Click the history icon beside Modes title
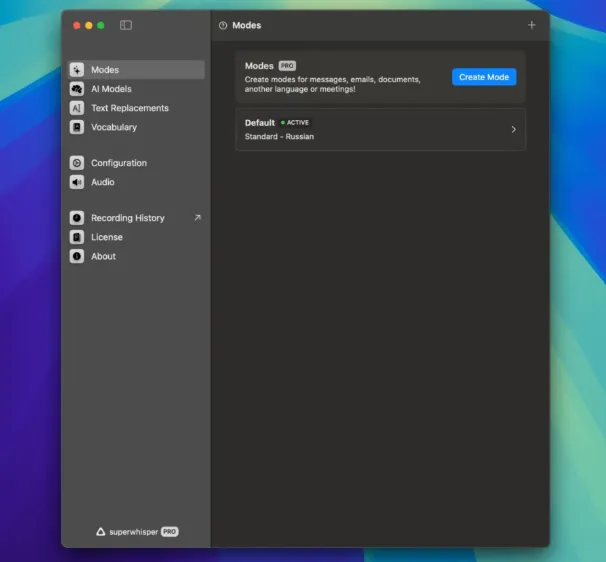The width and height of the screenshot is (606, 562). click(223, 26)
